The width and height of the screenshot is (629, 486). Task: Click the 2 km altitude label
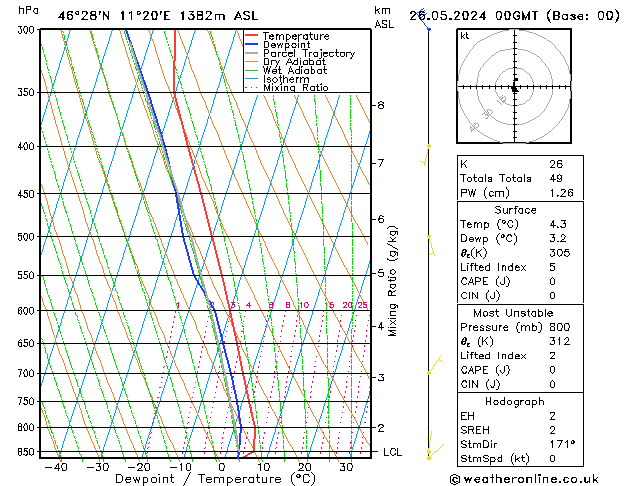tap(381, 428)
